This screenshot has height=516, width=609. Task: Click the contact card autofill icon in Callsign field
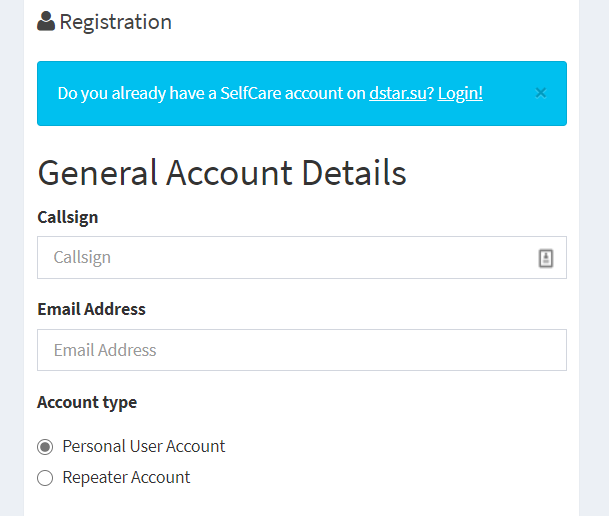546,258
